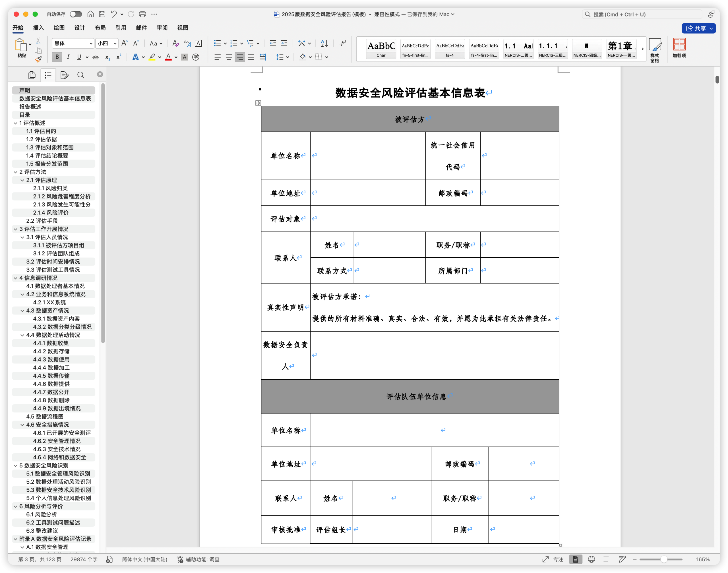Click the table move handle icon
The image size is (728, 573).
tap(258, 103)
